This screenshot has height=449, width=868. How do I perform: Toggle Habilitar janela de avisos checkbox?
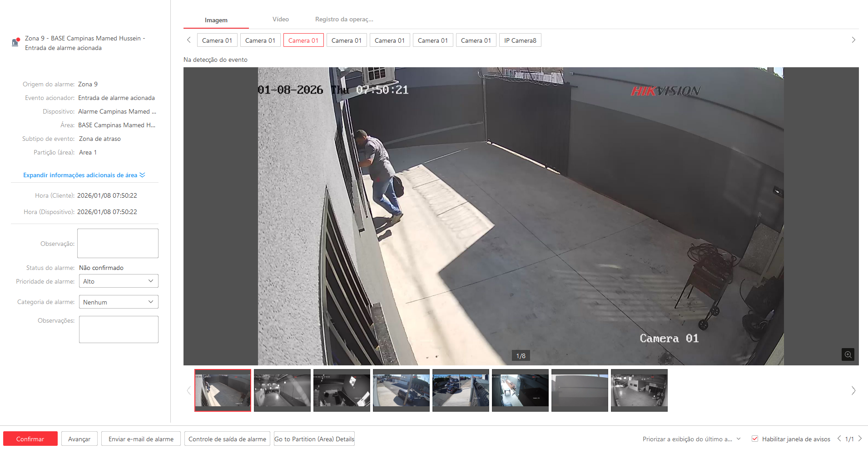[x=755, y=439]
